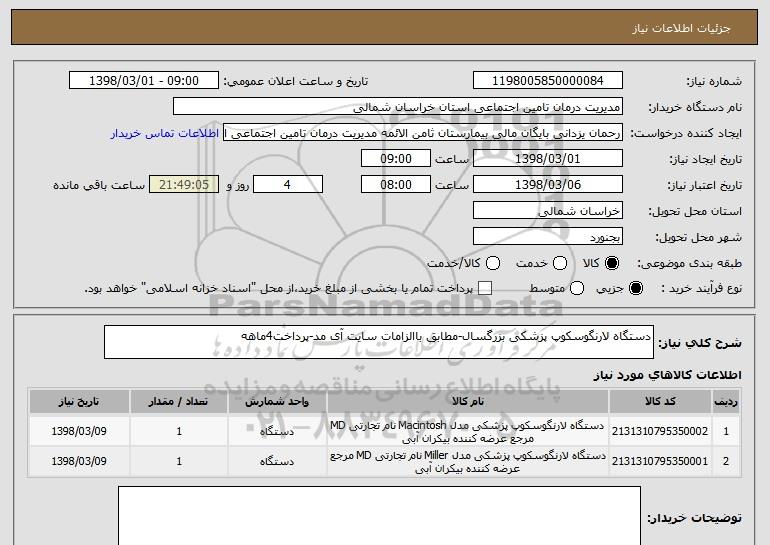This screenshot has width=770, height=545.
Task: Tick the اسناد خزانه اسلامی payment checkbox
Action: coord(485,288)
